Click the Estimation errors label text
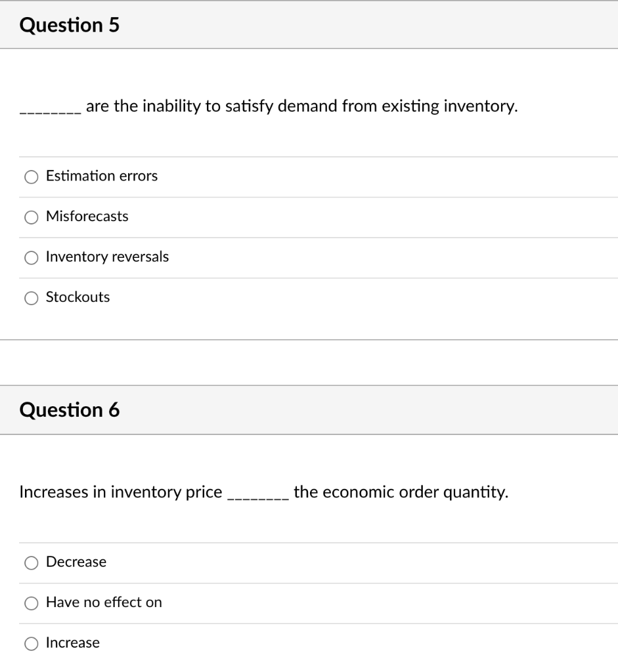618x672 pixels. (x=101, y=176)
